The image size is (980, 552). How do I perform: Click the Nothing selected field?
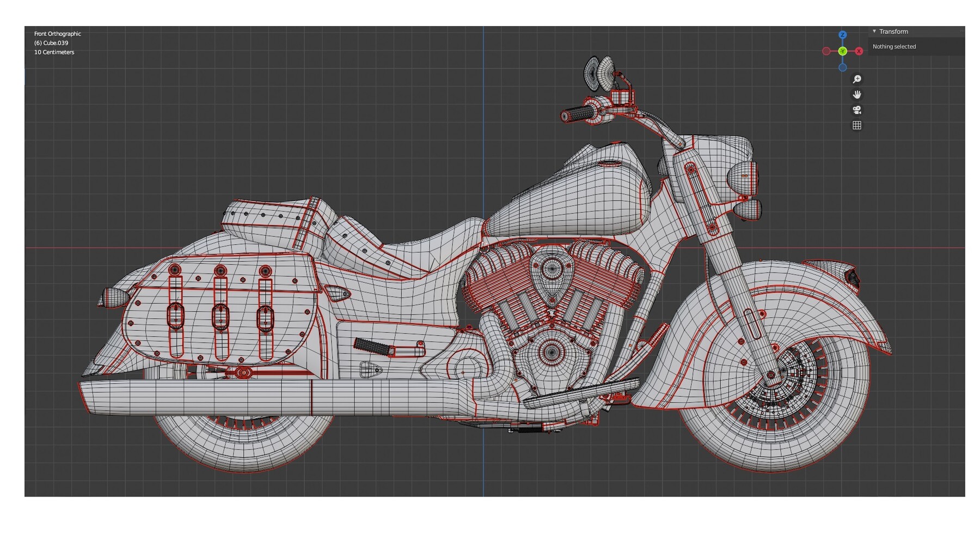(x=895, y=46)
